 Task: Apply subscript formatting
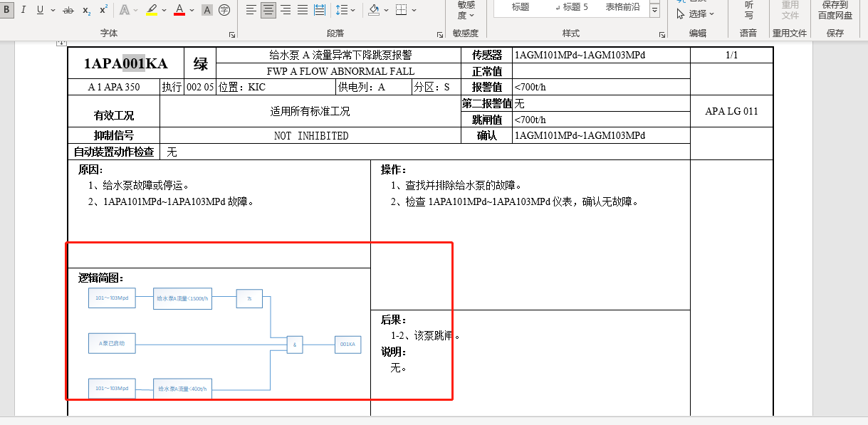coord(86,10)
